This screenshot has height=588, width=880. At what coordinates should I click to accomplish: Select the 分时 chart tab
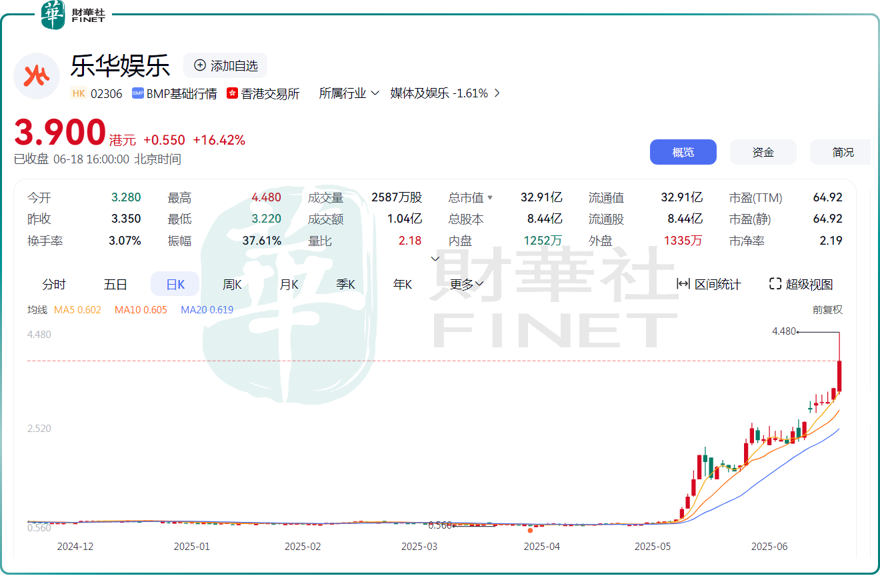click(x=54, y=284)
